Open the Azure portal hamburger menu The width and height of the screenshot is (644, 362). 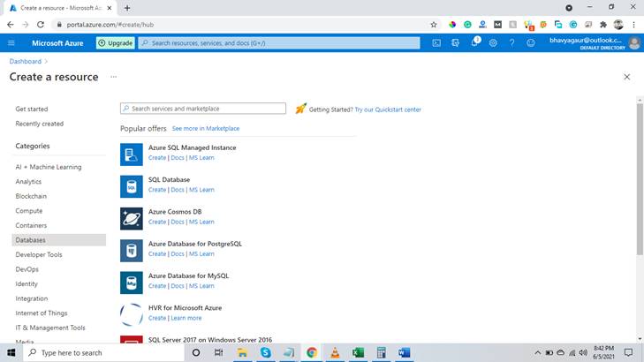coord(11,42)
